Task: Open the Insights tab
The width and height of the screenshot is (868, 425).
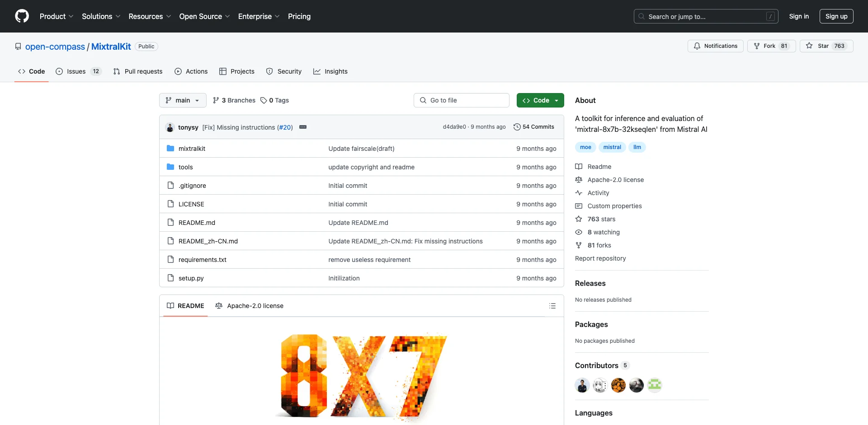Action: point(330,71)
